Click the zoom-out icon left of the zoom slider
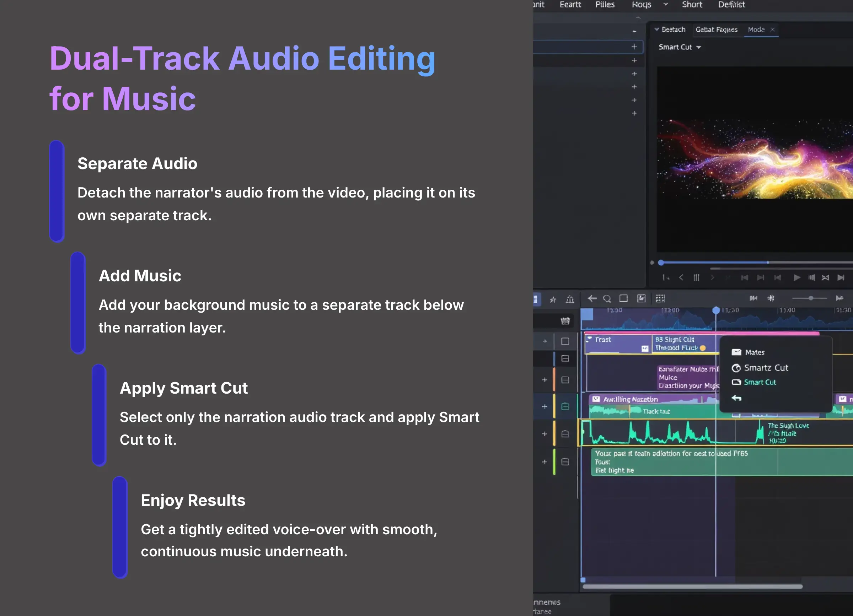Image resolution: width=853 pixels, height=616 pixels. (x=753, y=298)
